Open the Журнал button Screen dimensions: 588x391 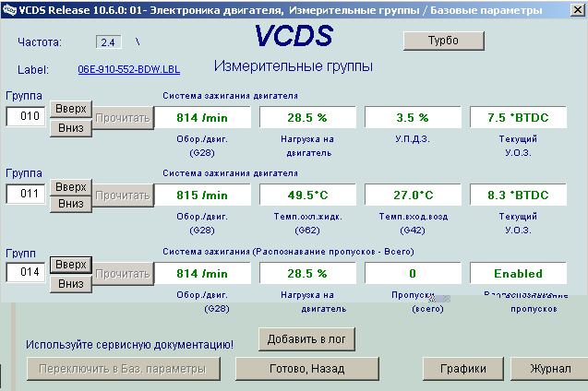point(550,369)
